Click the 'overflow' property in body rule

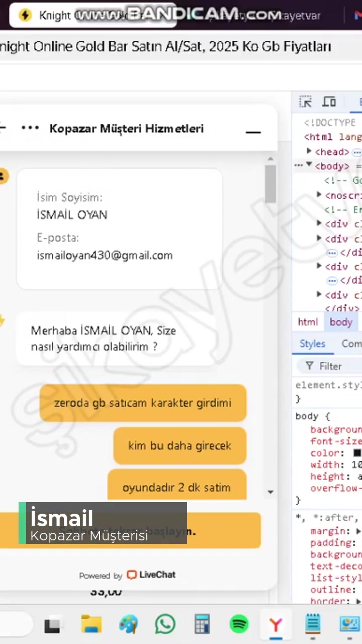pyautogui.click(x=336, y=489)
